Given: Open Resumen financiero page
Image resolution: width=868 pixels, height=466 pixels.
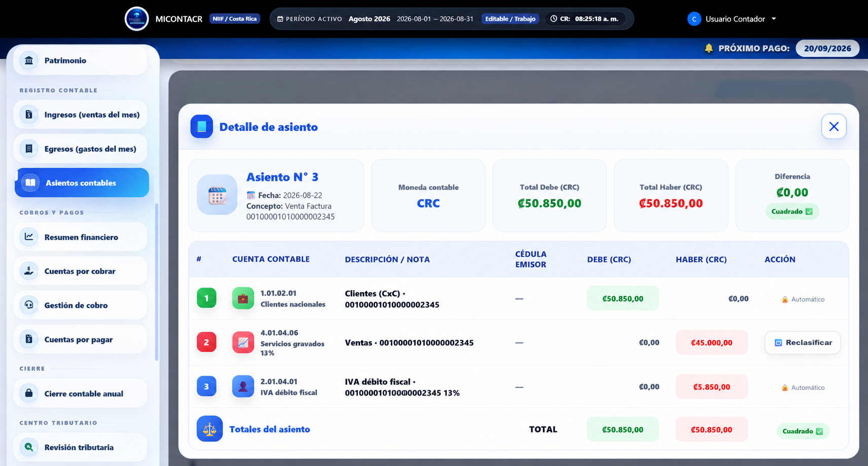Looking at the screenshot, I should point(81,237).
